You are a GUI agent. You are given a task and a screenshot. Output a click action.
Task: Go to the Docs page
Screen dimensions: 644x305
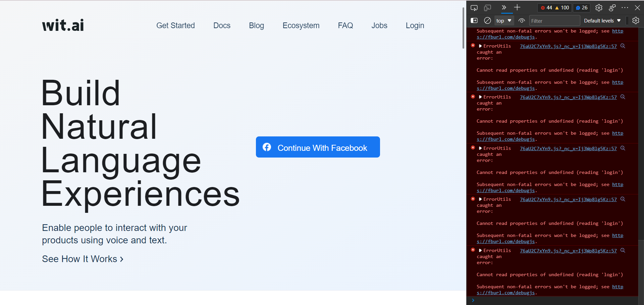click(x=222, y=25)
